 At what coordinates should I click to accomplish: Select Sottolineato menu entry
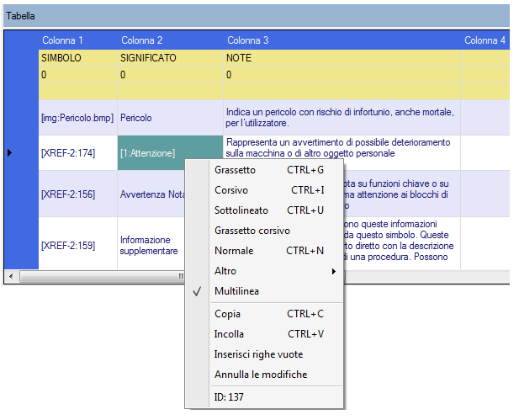tap(277, 210)
